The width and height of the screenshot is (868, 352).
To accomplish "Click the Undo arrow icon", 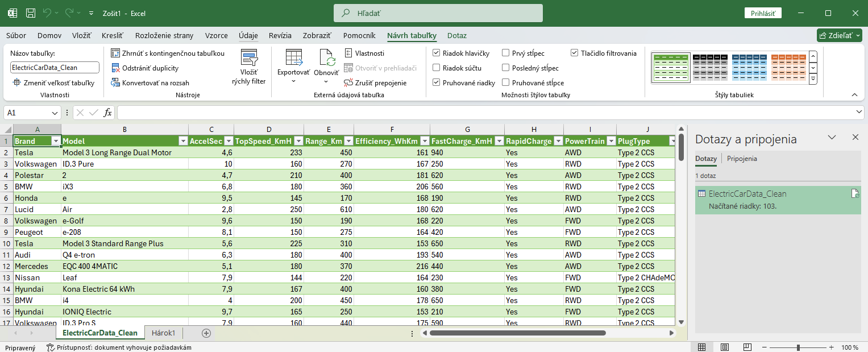I will 47,13.
